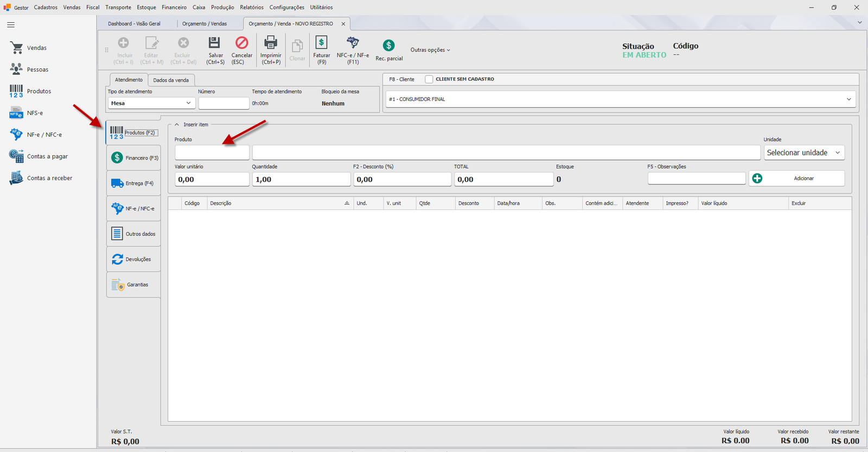Open the Devoluções side section
The width and height of the screenshot is (868, 452).
click(133, 259)
